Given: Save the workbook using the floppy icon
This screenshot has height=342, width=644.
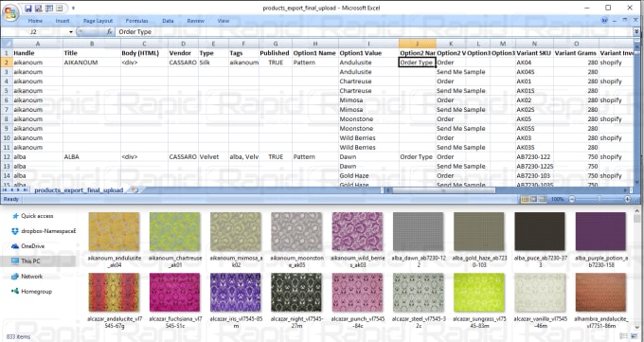Looking at the screenshot, I should tap(28, 8).
